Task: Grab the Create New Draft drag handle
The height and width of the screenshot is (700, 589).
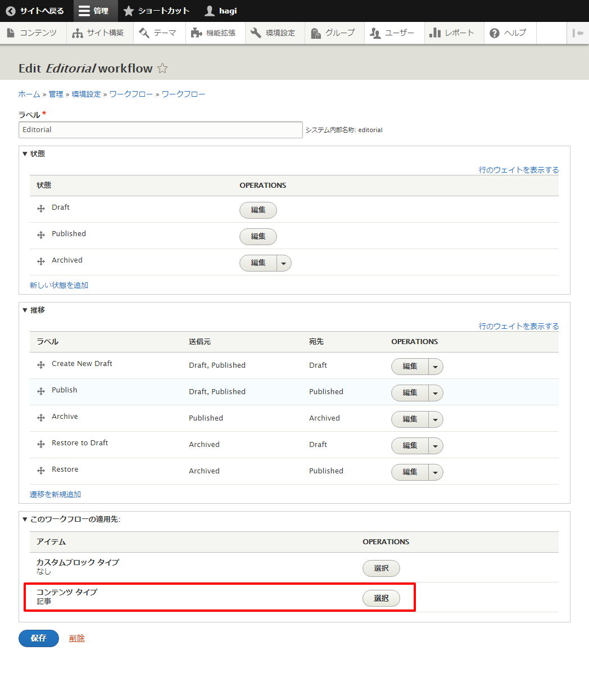Action: [41, 365]
